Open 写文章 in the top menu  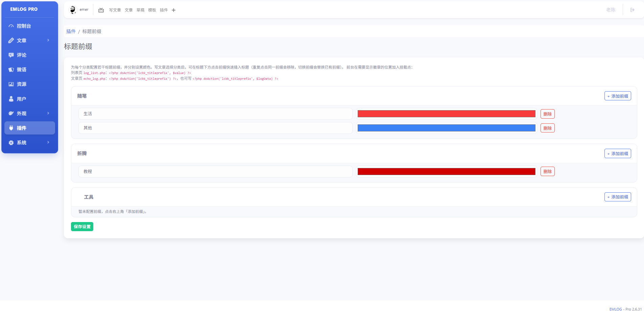click(115, 10)
